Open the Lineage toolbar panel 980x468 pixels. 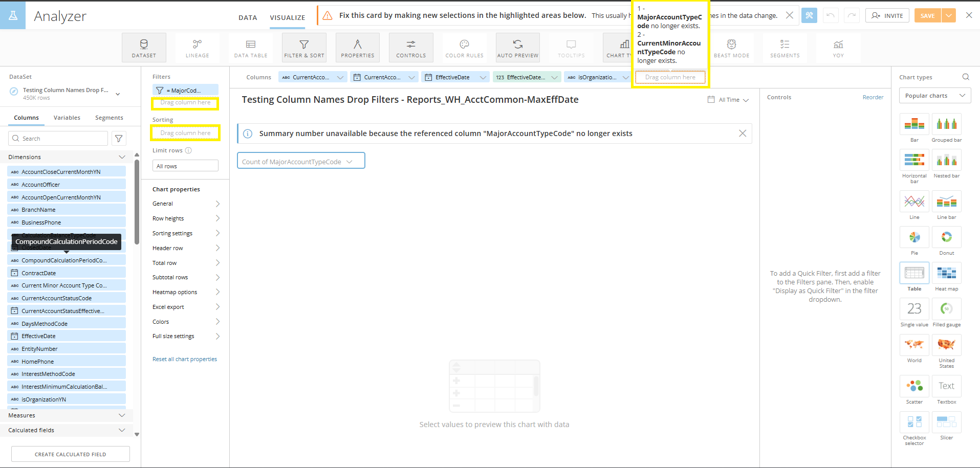pyautogui.click(x=197, y=48)
